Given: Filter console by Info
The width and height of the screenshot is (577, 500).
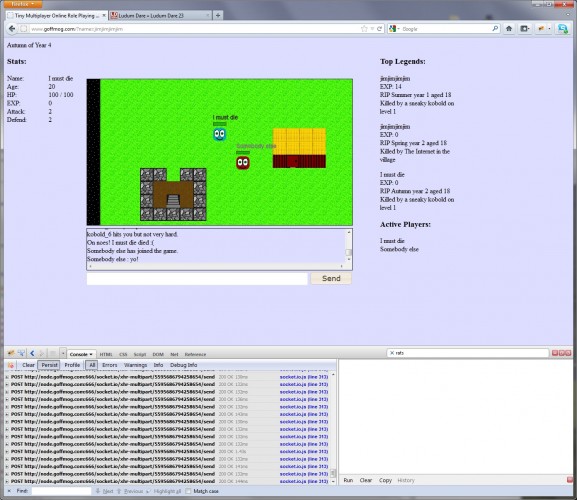Looking at the screenshot, I should tap(159, 365).
